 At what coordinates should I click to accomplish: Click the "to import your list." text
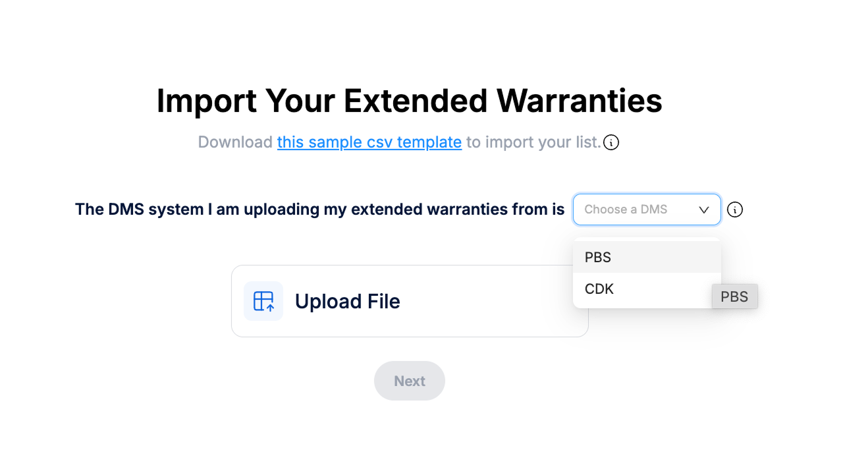click(x=533, y=142)
